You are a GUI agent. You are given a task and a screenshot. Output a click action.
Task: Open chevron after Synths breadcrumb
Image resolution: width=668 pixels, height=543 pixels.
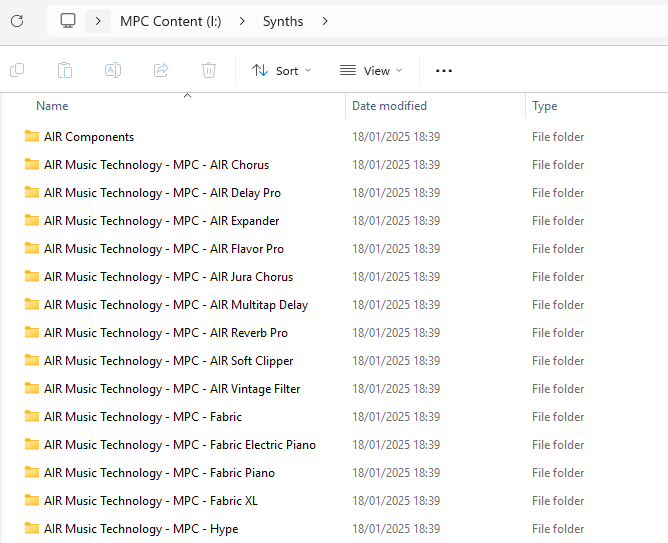pos(325,21)
